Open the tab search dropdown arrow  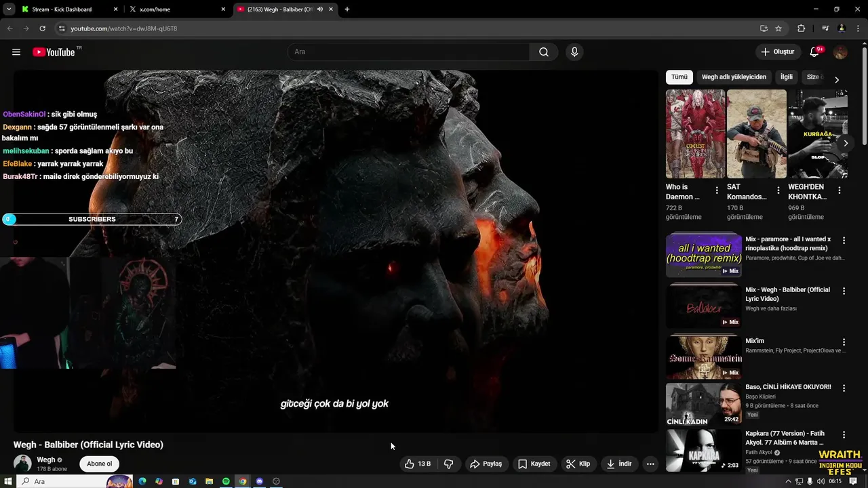pos(9,9)
